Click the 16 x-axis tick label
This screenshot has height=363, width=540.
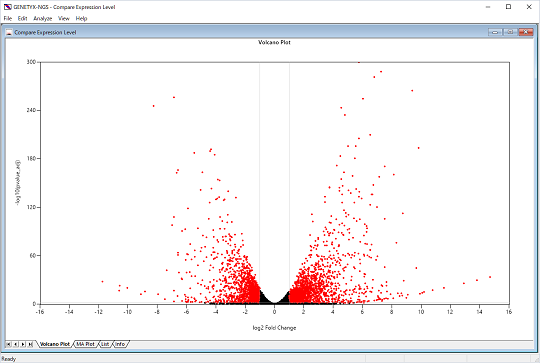point(509,312)
